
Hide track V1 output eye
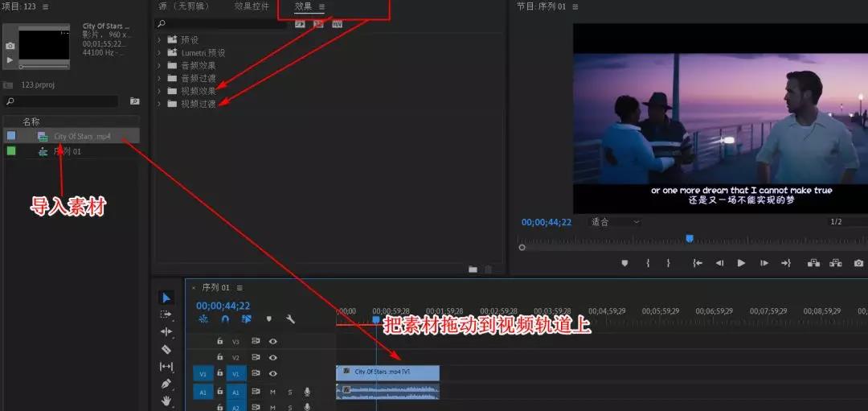click(x=273, y=374)
